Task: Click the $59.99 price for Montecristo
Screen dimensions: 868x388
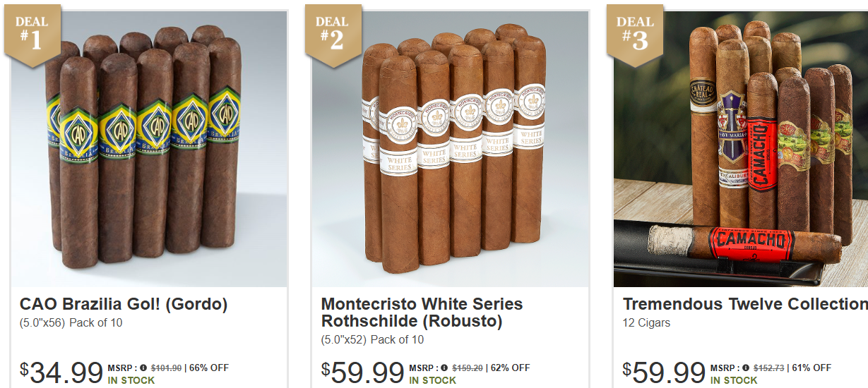Action: coord(363,372)
